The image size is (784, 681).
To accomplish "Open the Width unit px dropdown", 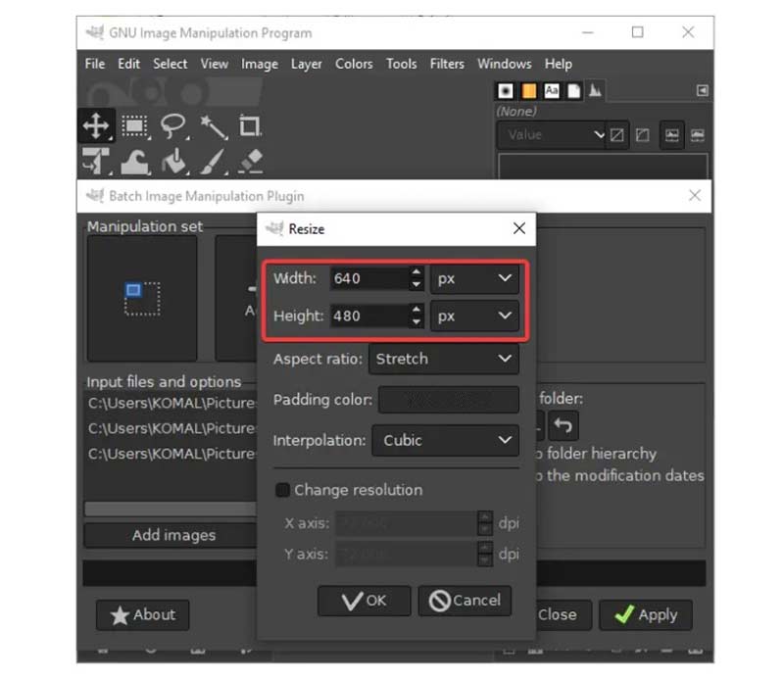I will [x=474, y=278].
